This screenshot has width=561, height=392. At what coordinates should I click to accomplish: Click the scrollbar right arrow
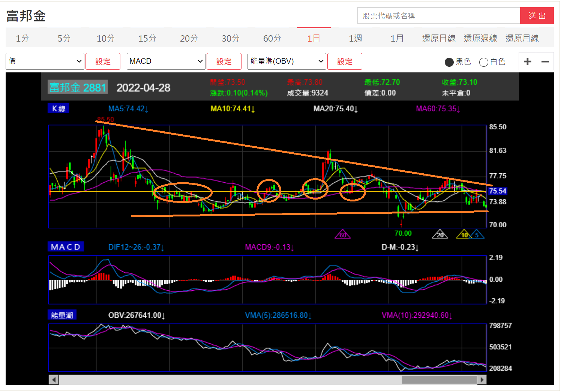tap(482, 380)
